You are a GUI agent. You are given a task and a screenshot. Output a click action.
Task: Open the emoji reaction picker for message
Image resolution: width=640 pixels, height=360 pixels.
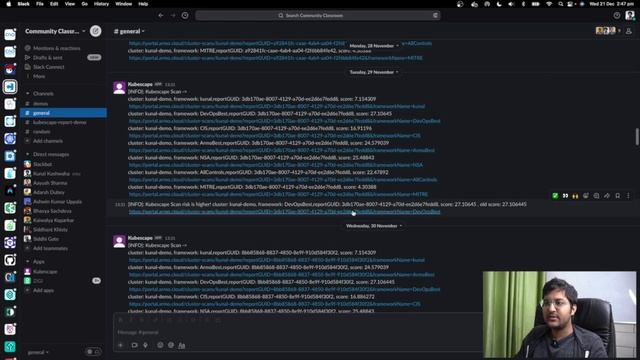(586, 196)
